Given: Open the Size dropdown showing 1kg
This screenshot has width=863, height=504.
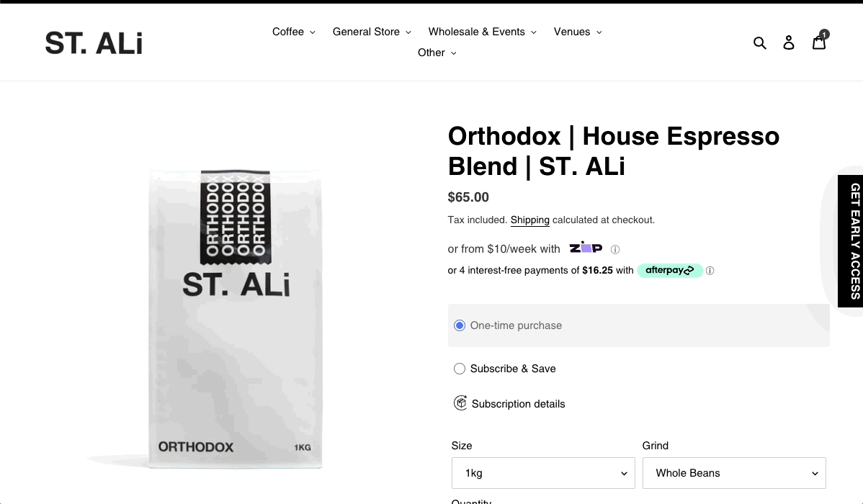Looking at the screenshot, I should 542,473.
